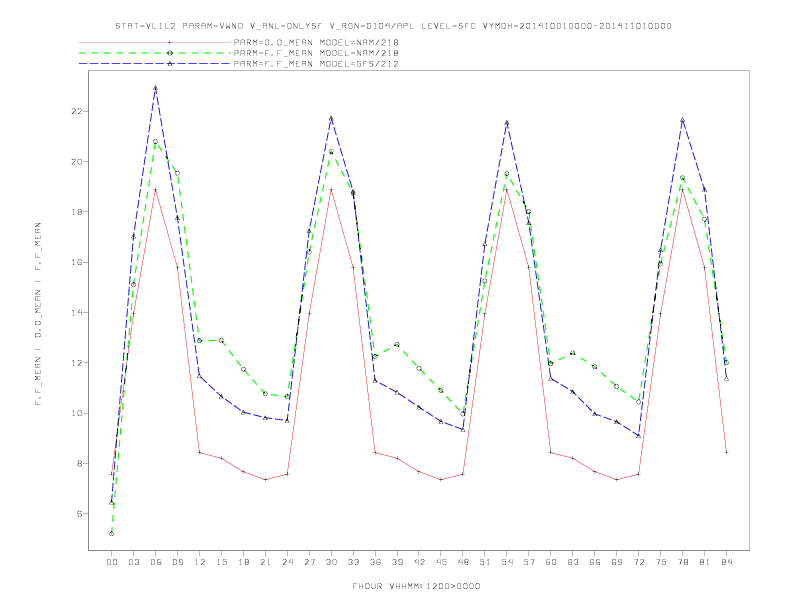Screen dimensions: 792x612
Task: Click x-axis tick label 45
Action: pyautogui.click(x=441, y=562)
